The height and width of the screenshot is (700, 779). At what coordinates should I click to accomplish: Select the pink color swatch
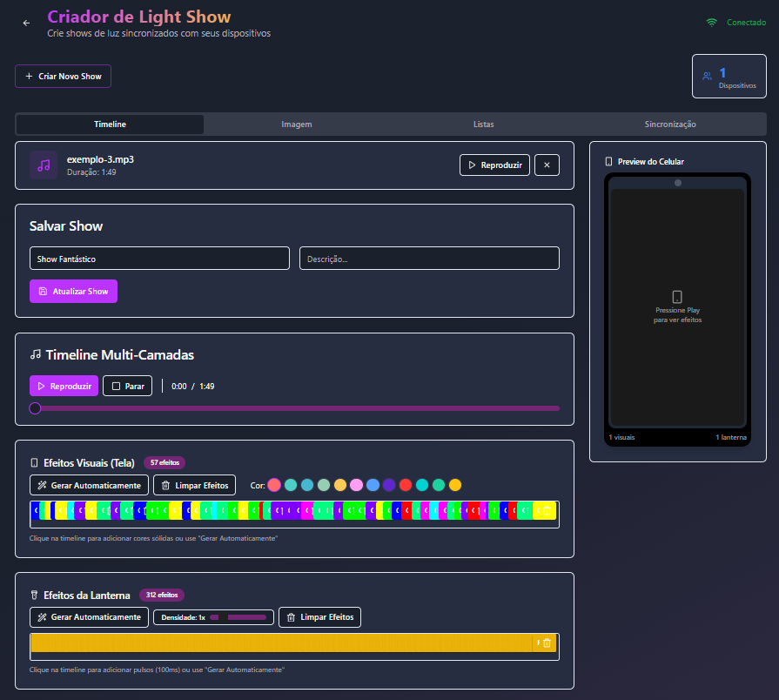[x=356, y=485]
